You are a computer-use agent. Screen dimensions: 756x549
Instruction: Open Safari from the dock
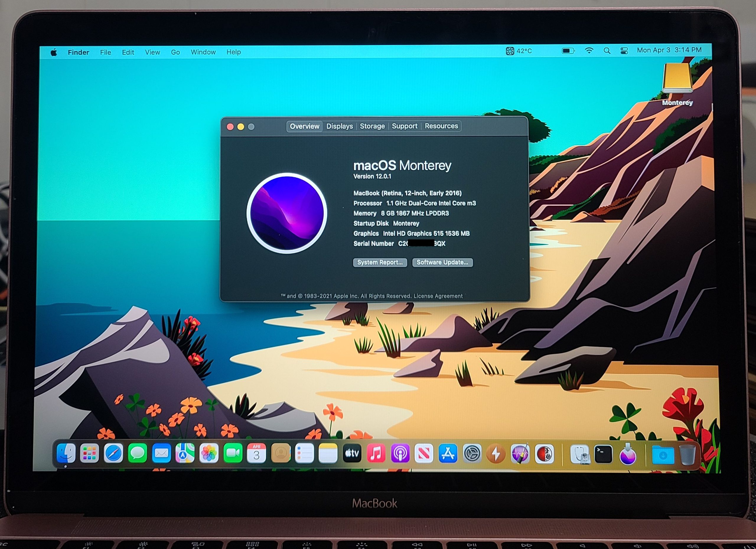click(113, 453)
